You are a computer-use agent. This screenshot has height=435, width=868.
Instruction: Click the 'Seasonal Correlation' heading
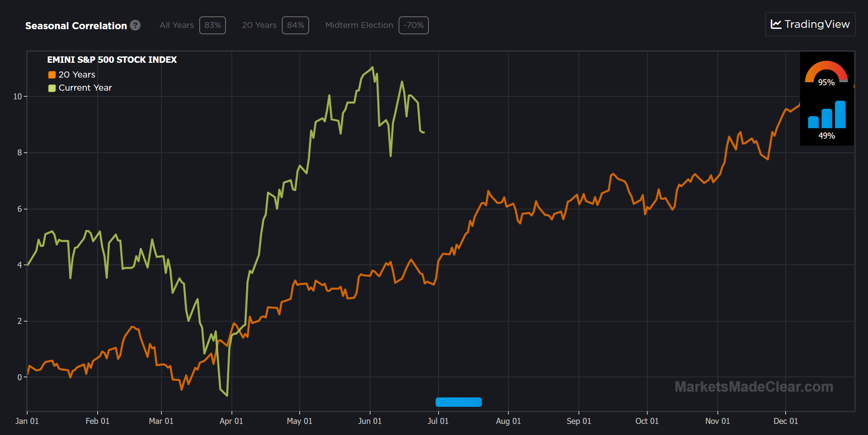76,26
